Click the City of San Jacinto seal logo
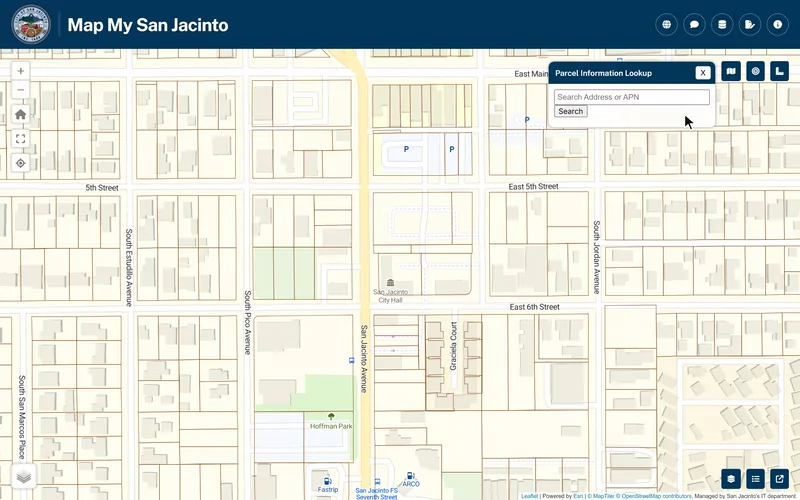 pyautogui.click(x=31, y=24)
